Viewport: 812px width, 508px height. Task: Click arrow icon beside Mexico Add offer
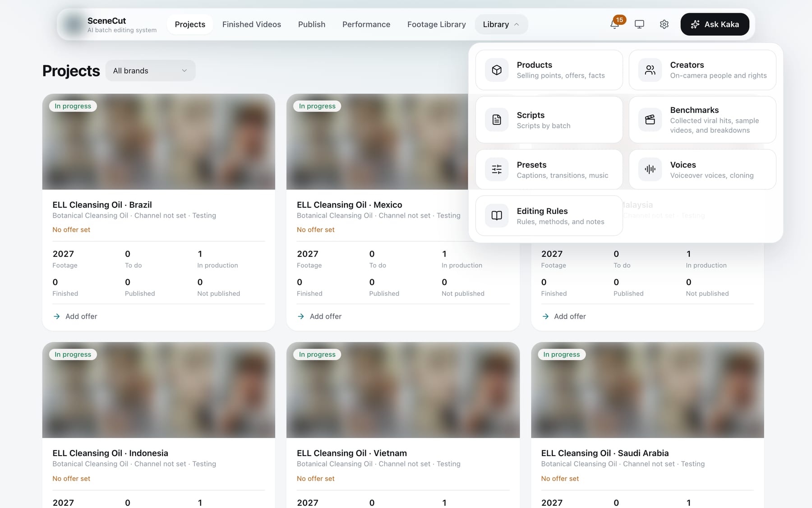pos(301,317)
